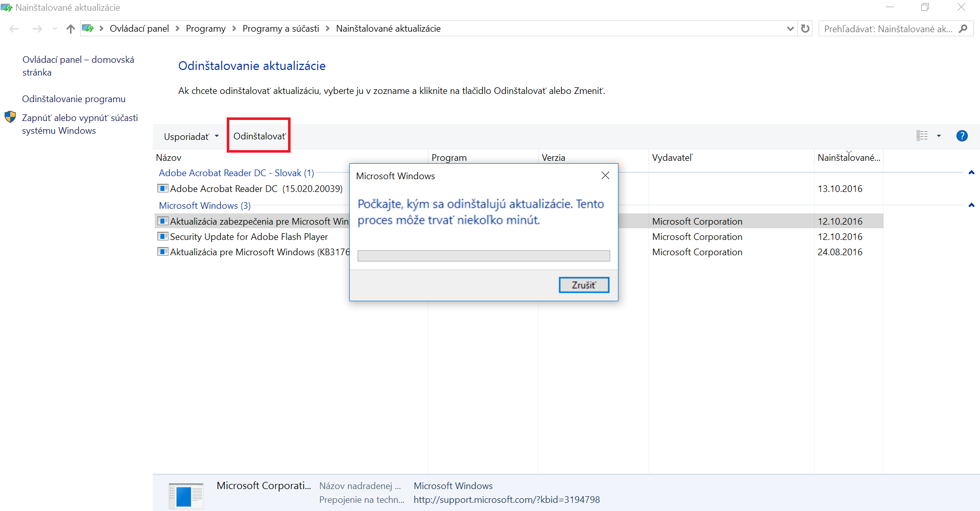Click icon of Aktualizácia zabezpečenia row
Screen dimensions: 980x511
(x=163, y=221)
